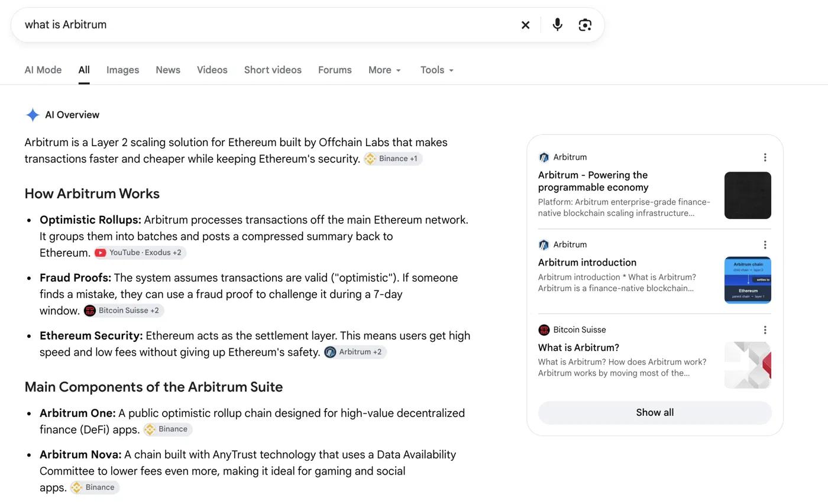Open the Videos tab
The width and height of the screenshot is (828, 504).
click(x=212, y=70)
